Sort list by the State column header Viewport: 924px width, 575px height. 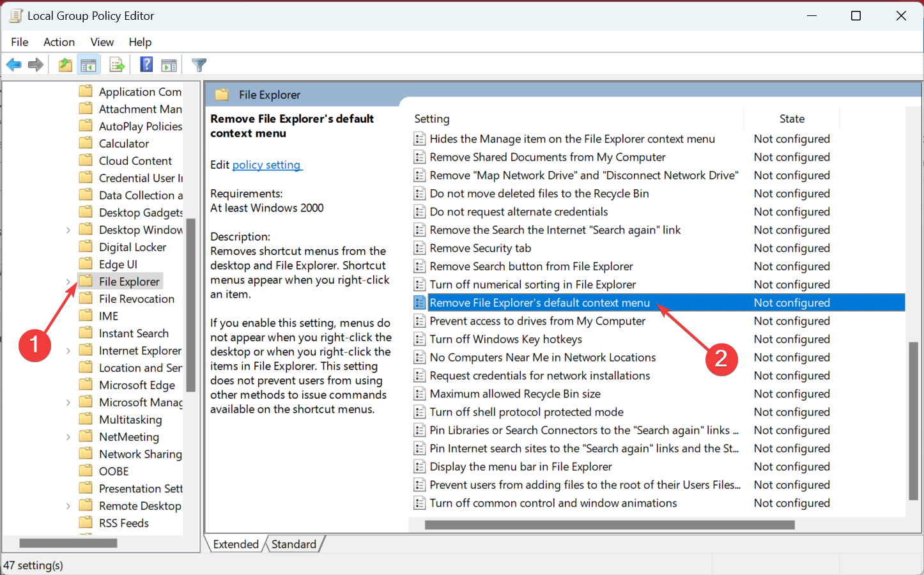pyautogui.click(x=791, y=119)
